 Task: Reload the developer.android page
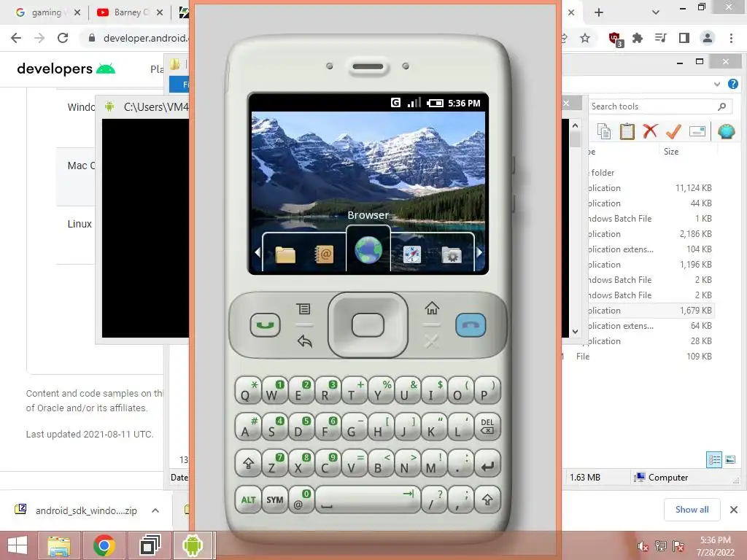(63, 38)
